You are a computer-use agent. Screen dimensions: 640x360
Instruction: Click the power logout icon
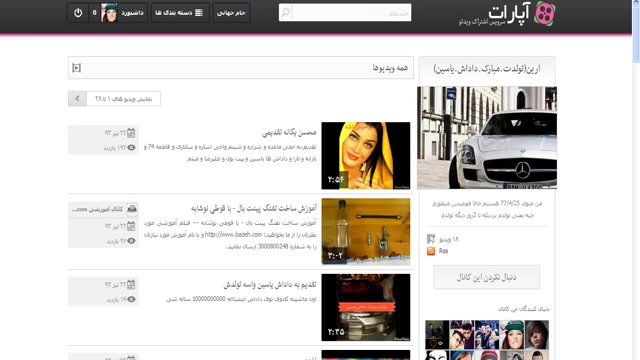[78, 13]
